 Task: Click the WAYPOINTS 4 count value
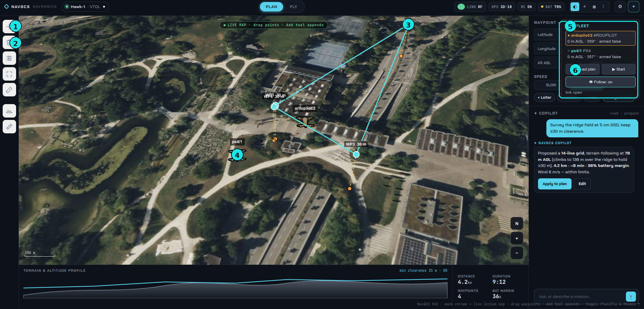[460, 296]
